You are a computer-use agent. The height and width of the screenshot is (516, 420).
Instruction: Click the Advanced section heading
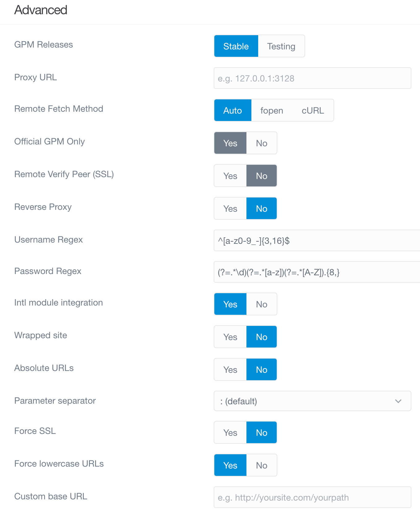coord(40,10)
